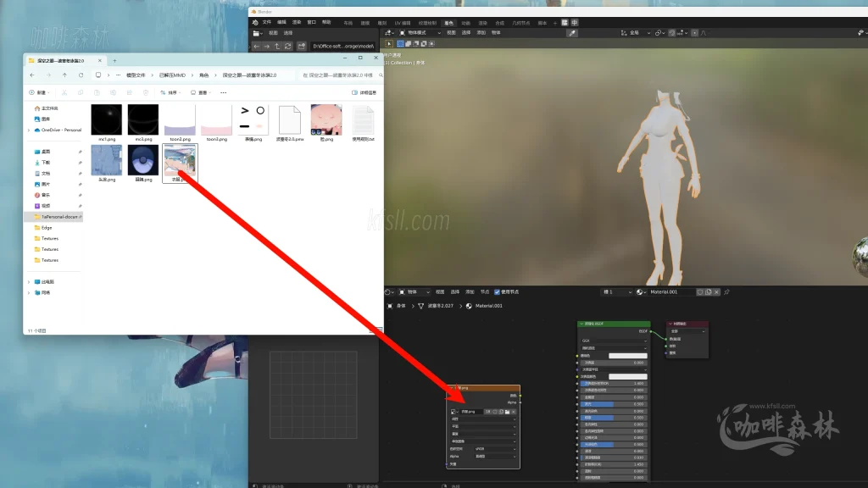
Task: Select the tweak cursor tool icon
Action: [389, 44]
